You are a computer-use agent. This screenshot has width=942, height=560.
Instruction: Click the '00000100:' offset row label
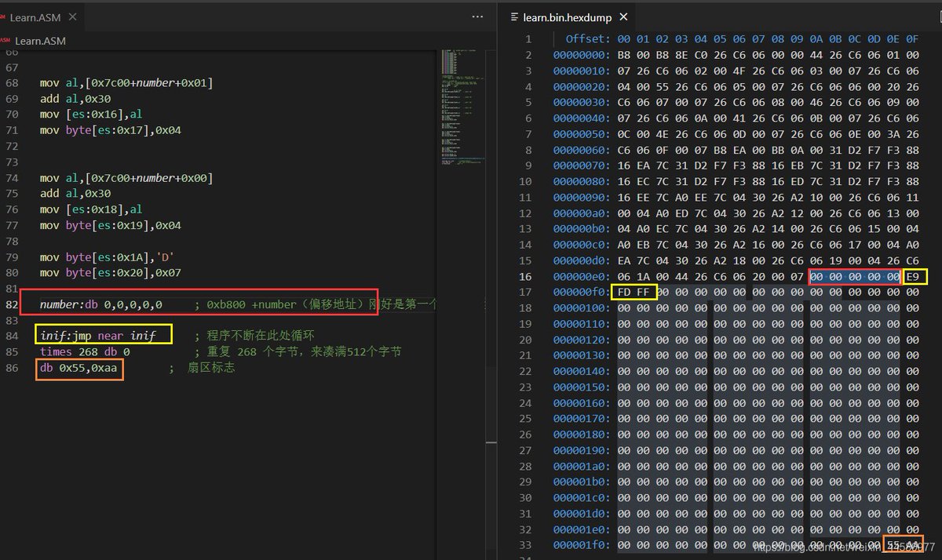pyautogui.click(x=582, y=307)
